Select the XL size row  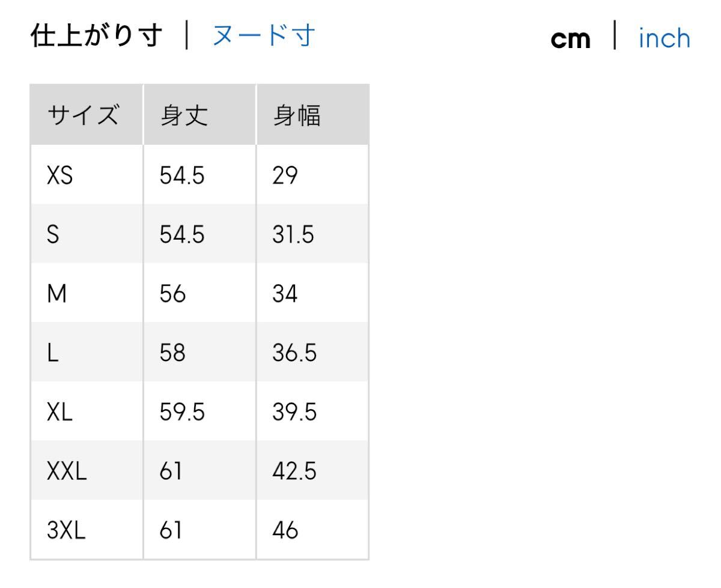(58, 412)
